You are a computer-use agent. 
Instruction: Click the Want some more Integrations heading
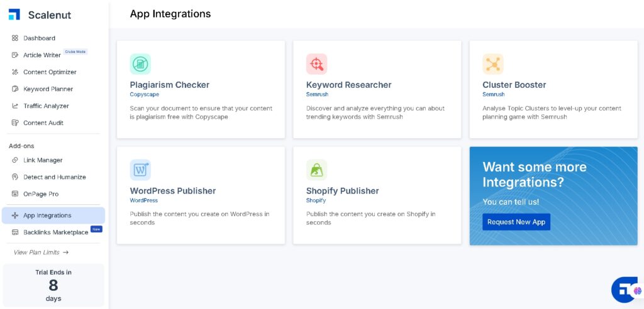[535, 175]
